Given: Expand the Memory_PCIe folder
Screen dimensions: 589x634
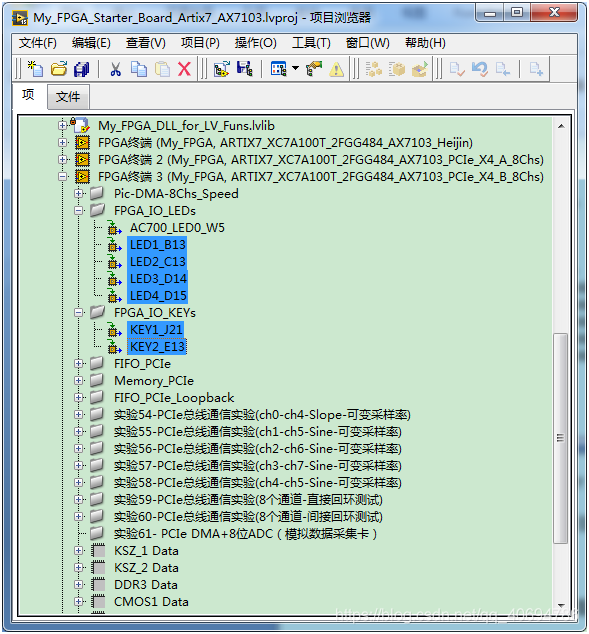Looking at the screenshot, I should click(x=79, y=380).
